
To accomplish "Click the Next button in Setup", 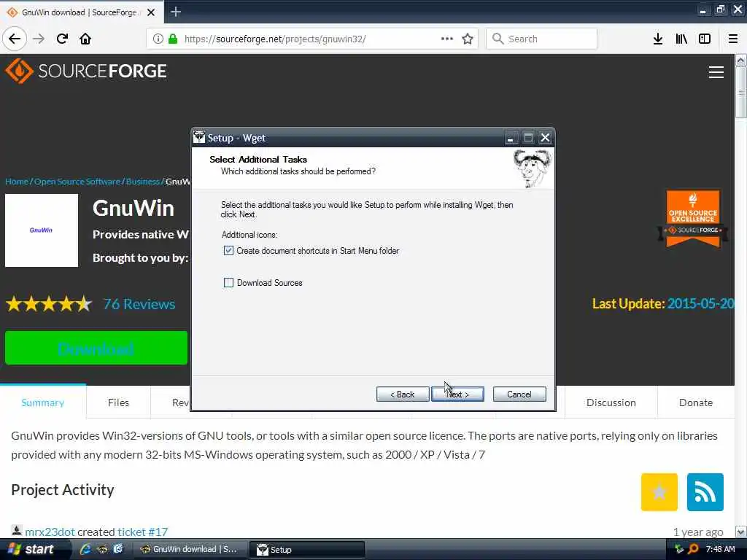I will click(x=457, y=394).
